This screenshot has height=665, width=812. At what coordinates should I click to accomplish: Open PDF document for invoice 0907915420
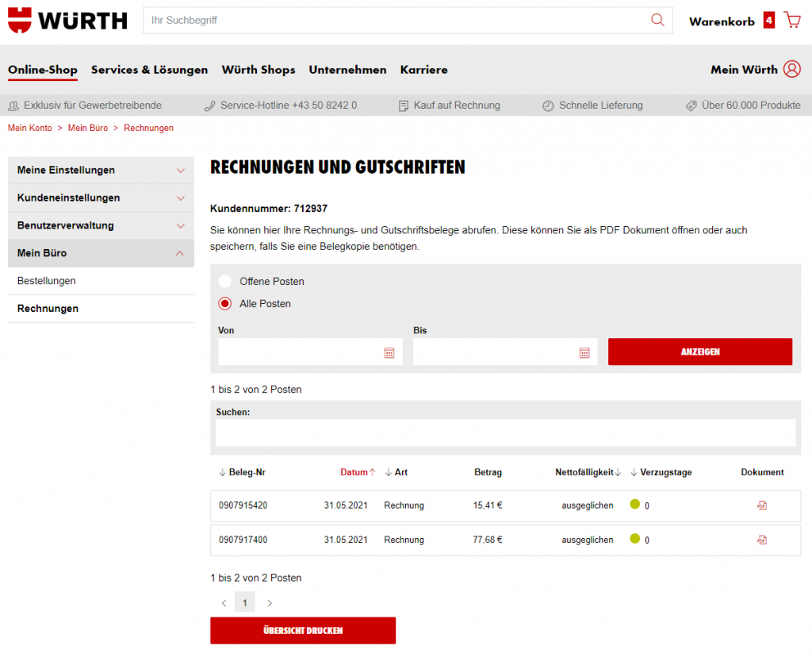click(x=762, y=505)
